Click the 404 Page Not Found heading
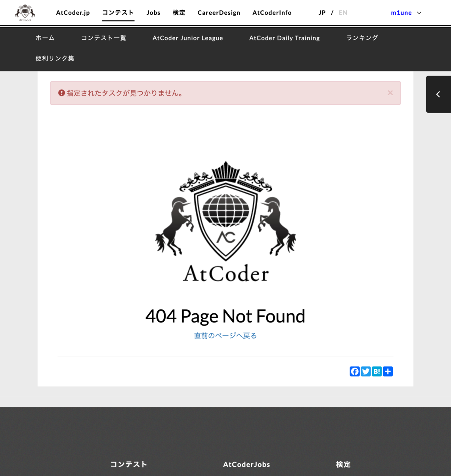Viewport: 451px width, 476px height. (x=226, y=316)
